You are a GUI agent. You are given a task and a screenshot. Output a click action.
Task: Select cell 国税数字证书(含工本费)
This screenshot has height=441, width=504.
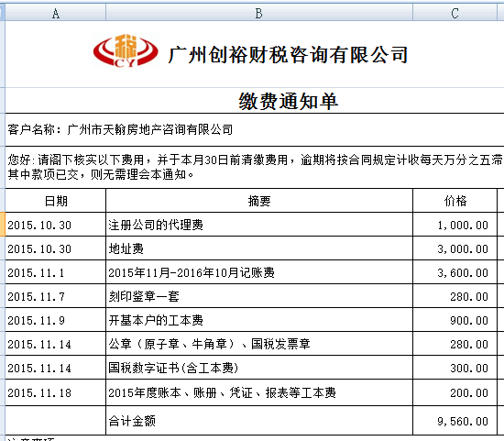[x=259, y=368]
